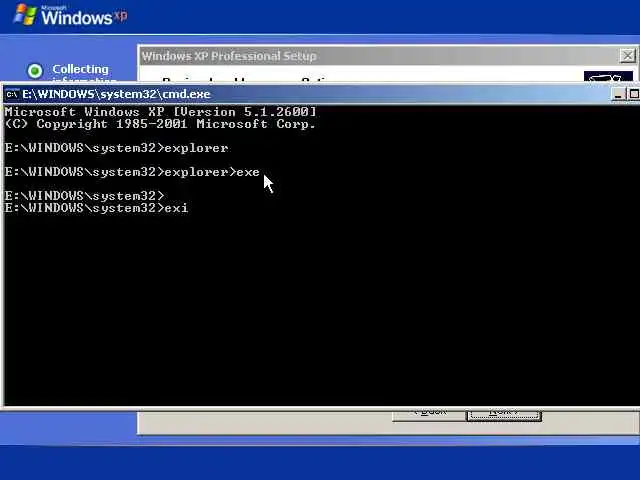The height and width of the screenshot is (480, 640).
Task: Close the Windows XP Professional Setup dialog
Action: pyautogui.click(x=627, y=55)
